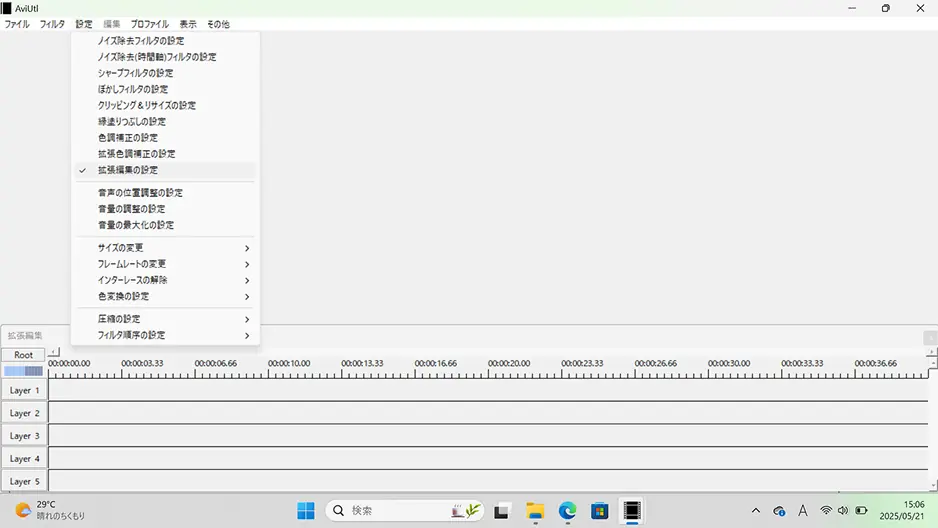Open the Windows Start menu

(306, 511)
